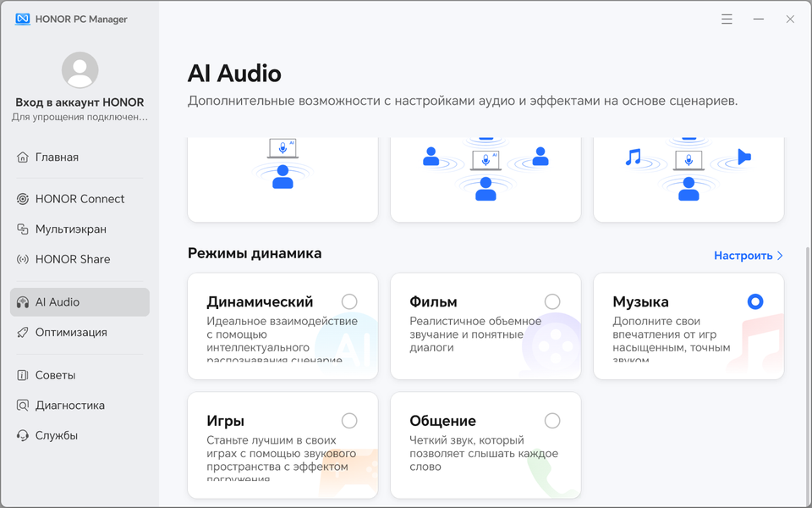Click the Главная home icon
812x508 pixels.
(22, 157)
